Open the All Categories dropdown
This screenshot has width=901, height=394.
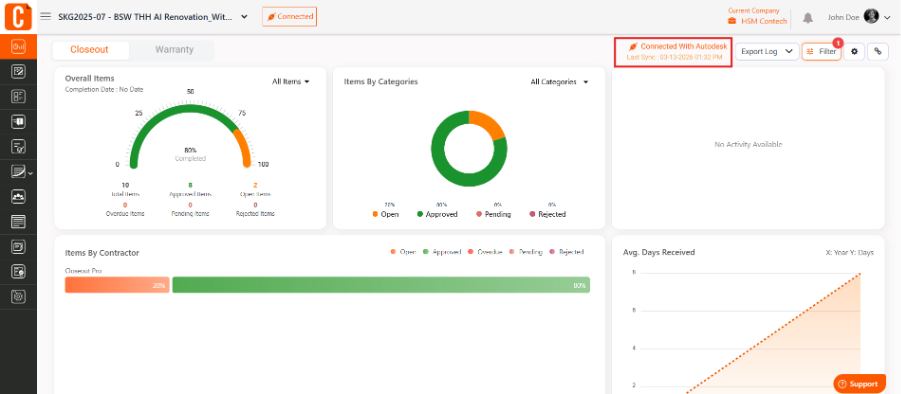pos(559,82)
